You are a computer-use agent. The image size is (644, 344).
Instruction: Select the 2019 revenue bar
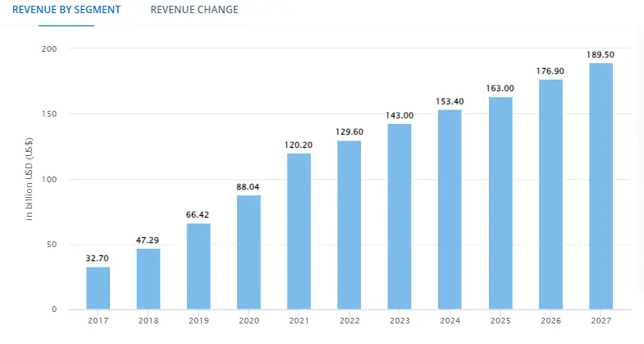(199, 266)
